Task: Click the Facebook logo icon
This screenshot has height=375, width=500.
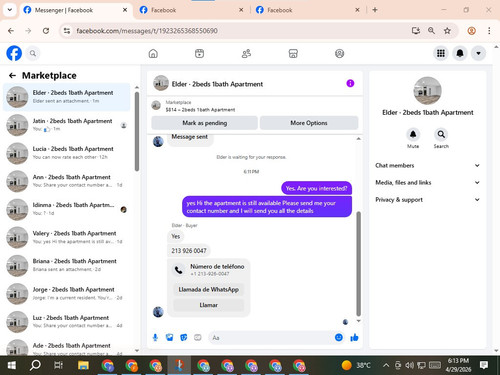Action: [x=14, y=53]
